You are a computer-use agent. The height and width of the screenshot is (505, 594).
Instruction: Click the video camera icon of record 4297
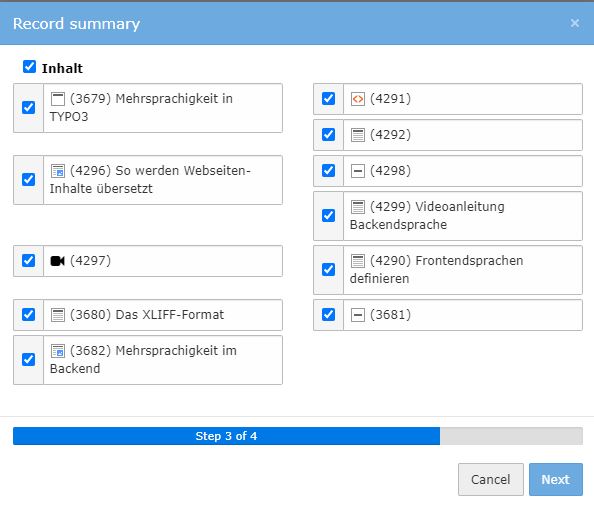(x=58, y=261)
